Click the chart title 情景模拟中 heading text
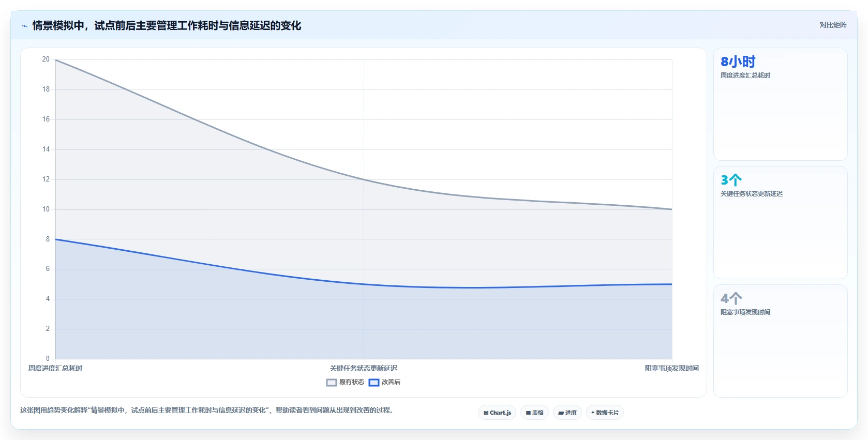 (167, 25)
